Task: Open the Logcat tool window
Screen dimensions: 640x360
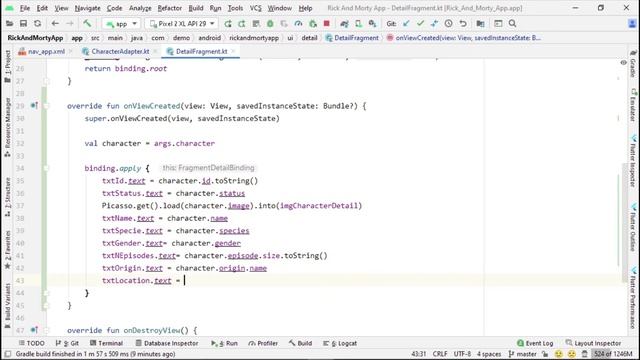Action: click(340, 343)
